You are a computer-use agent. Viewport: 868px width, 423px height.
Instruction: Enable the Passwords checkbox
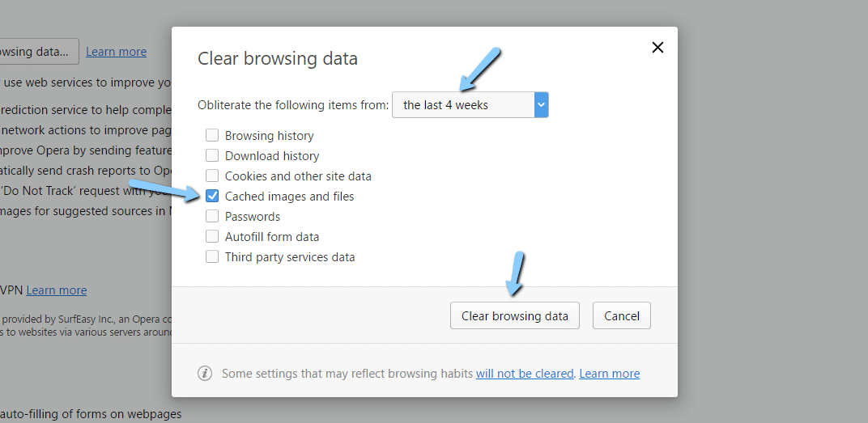point(212,217)
